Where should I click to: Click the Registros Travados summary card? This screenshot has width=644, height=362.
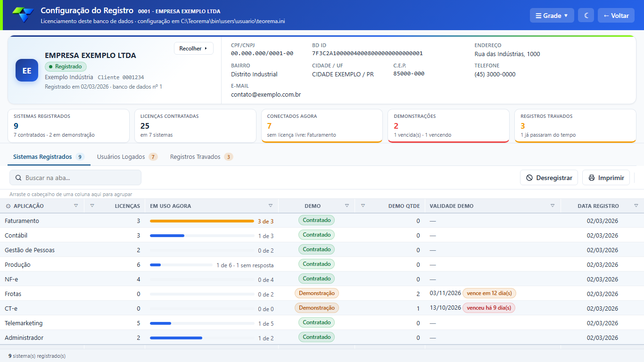pyautogui.click(x=575, y=126)
